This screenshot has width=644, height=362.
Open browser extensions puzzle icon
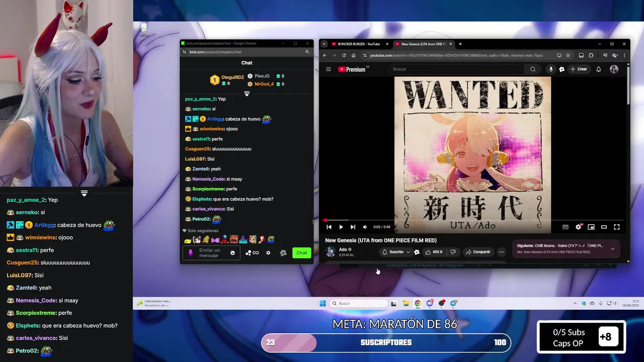coord(591,55)
